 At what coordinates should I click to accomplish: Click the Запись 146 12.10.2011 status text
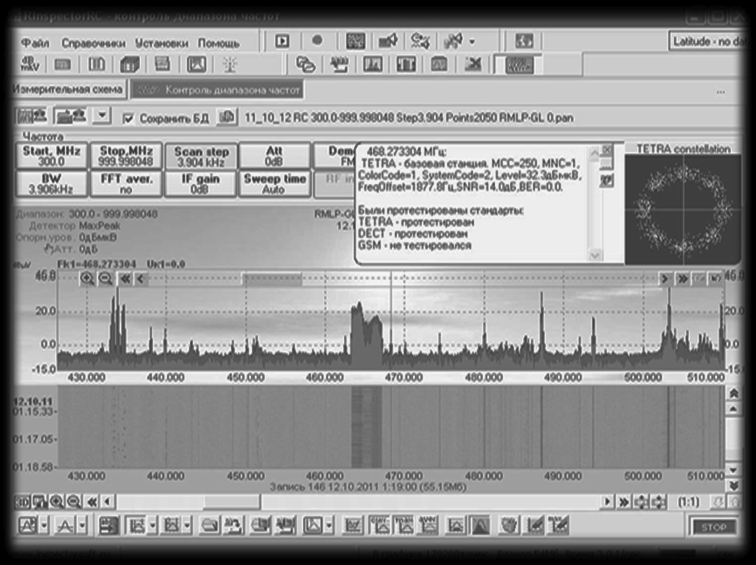tap(368, 487)
